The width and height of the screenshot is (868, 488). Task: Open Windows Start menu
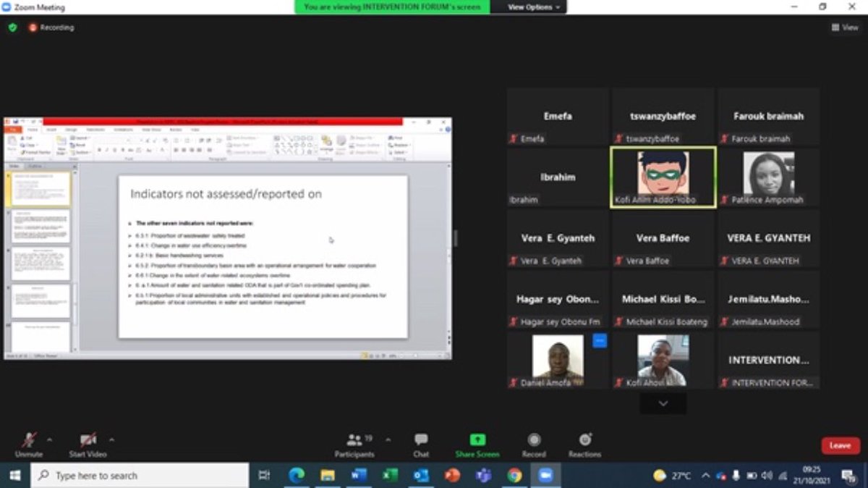click(x=14, y=476)
